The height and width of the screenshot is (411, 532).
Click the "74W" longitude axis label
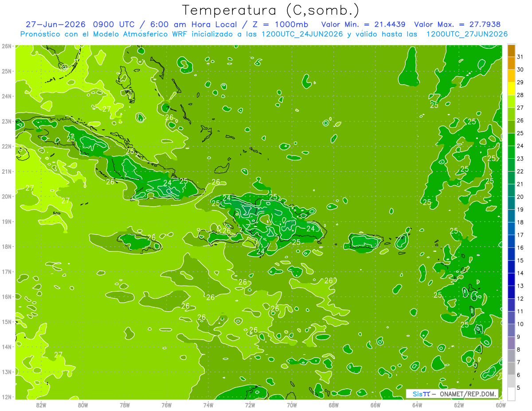pos(208,405)
